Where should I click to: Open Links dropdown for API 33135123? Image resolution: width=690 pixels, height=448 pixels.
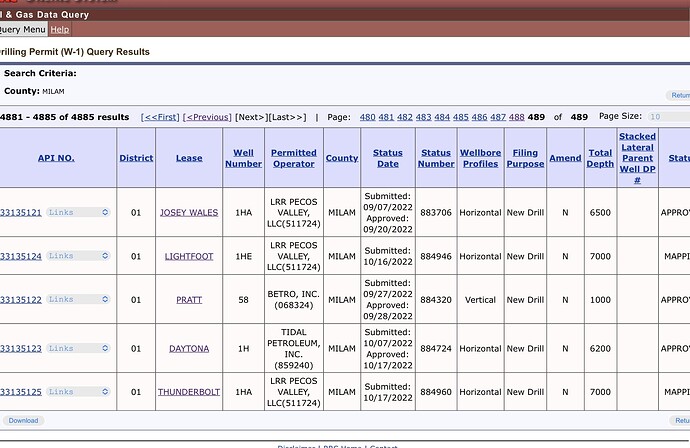pos(78,348)
